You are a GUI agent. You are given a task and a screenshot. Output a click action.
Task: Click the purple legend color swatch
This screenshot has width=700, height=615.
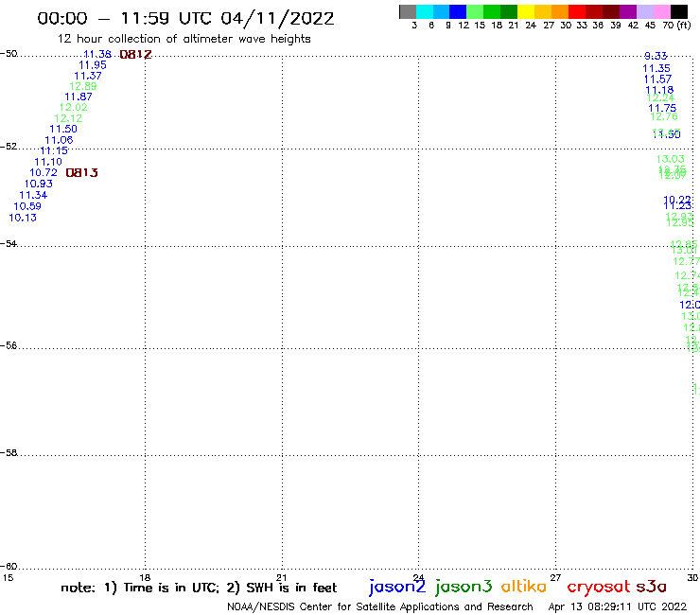(x=628, y=12)
